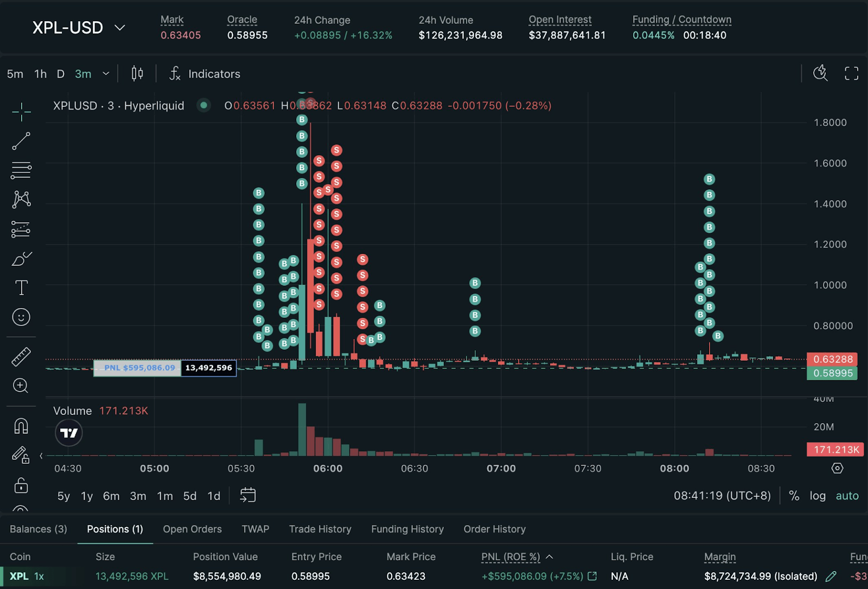Expand the XPL-USD pair selector
Screen dimensions: 868x589
click(79, 28)
